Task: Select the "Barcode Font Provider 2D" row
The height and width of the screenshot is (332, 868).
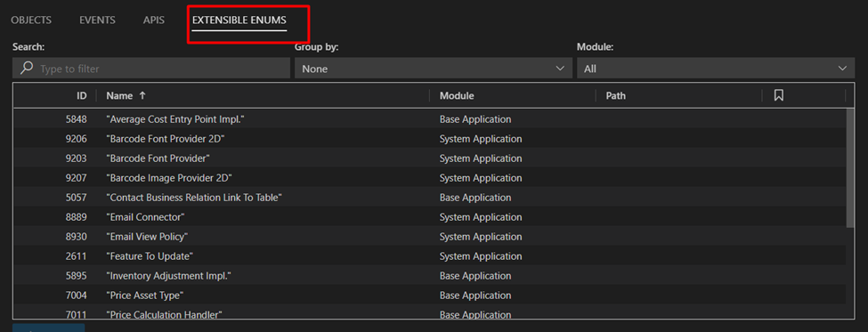Action: pyautogui.click(x=430, y=139)
